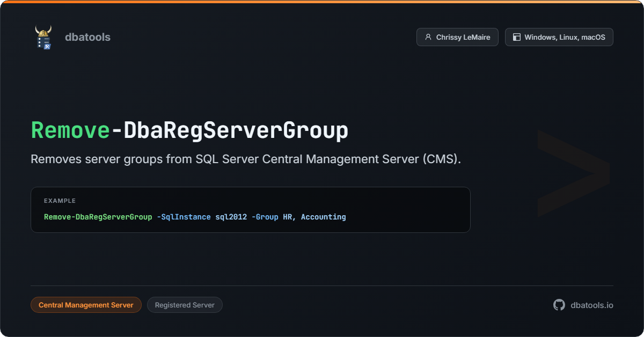
Task: Select the Central Management Server tag
Action: (86, 305)
